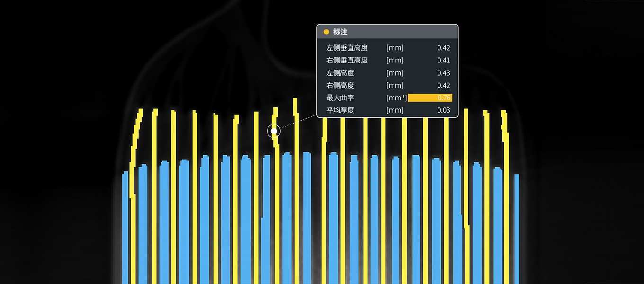
Task: Click the 0.41 value for 右侧垂直高度
Action: point(444,60)
